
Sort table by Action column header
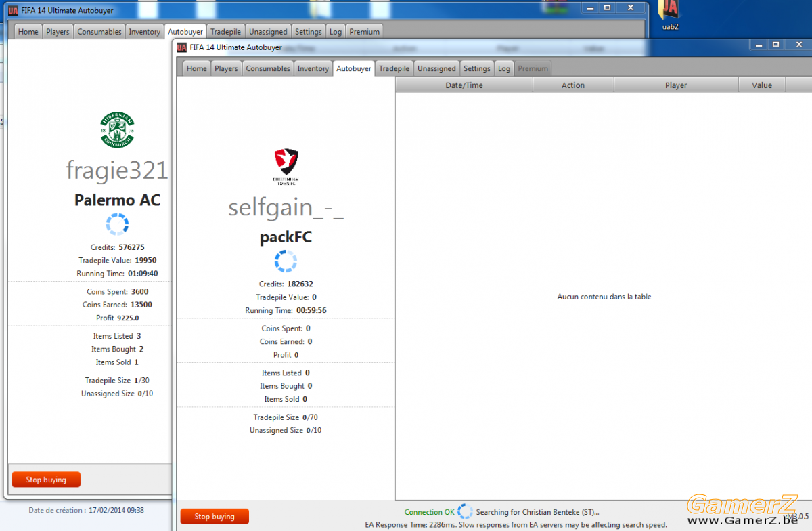pyautogui.click(x=573, y=85)
